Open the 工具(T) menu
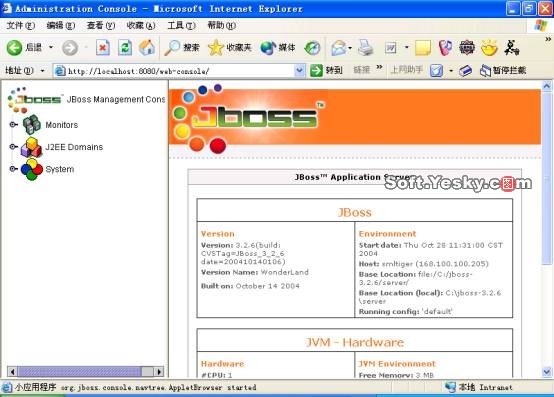This screenshot has height=397, width=554. (181, 25)
